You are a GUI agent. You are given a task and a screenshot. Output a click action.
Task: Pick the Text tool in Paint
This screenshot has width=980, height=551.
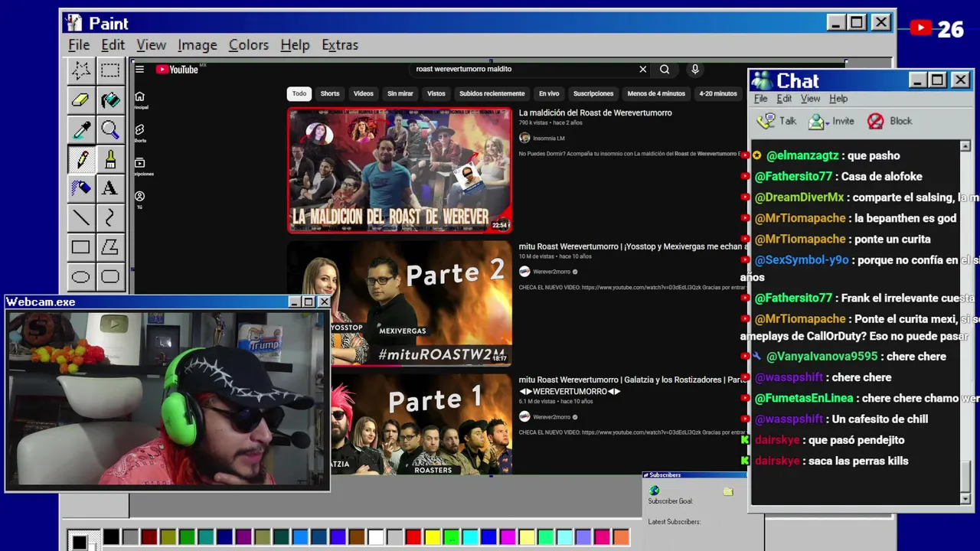pyautogui.click(x=110, y=188)
